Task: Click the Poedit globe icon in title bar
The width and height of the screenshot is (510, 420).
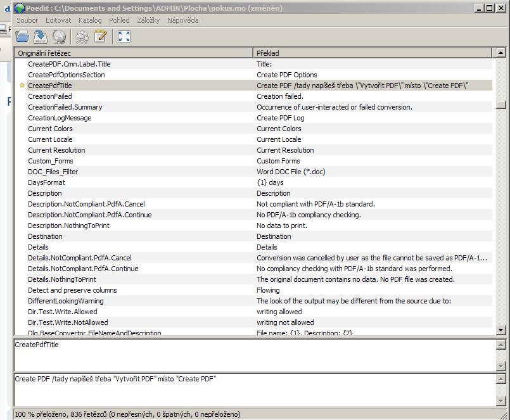Action: [20, 8]
